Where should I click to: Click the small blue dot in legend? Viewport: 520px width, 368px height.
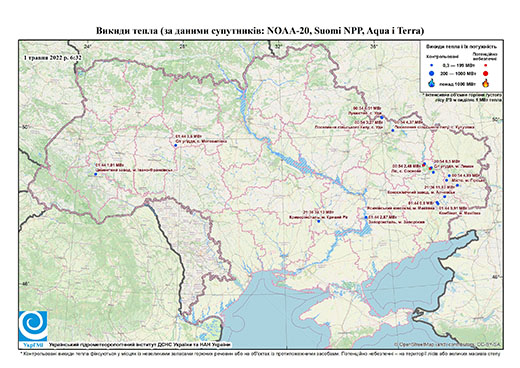(x=432, y=66)
